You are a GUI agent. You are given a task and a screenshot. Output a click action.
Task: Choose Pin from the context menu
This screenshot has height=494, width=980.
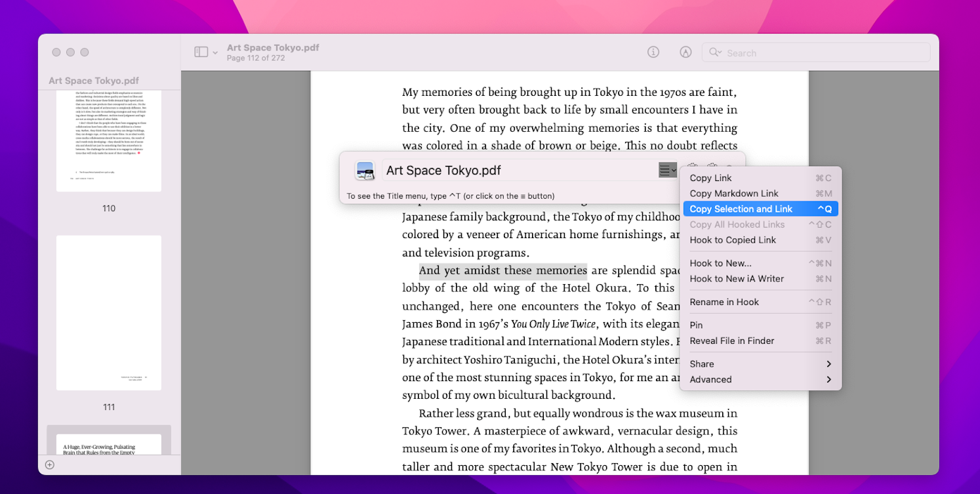695,324
